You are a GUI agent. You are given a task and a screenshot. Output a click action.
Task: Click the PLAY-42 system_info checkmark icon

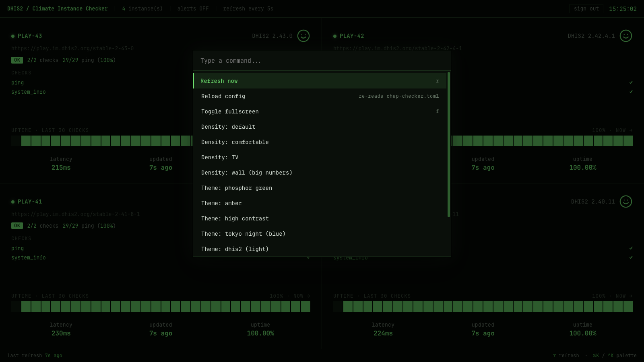[x=631, y=92]
